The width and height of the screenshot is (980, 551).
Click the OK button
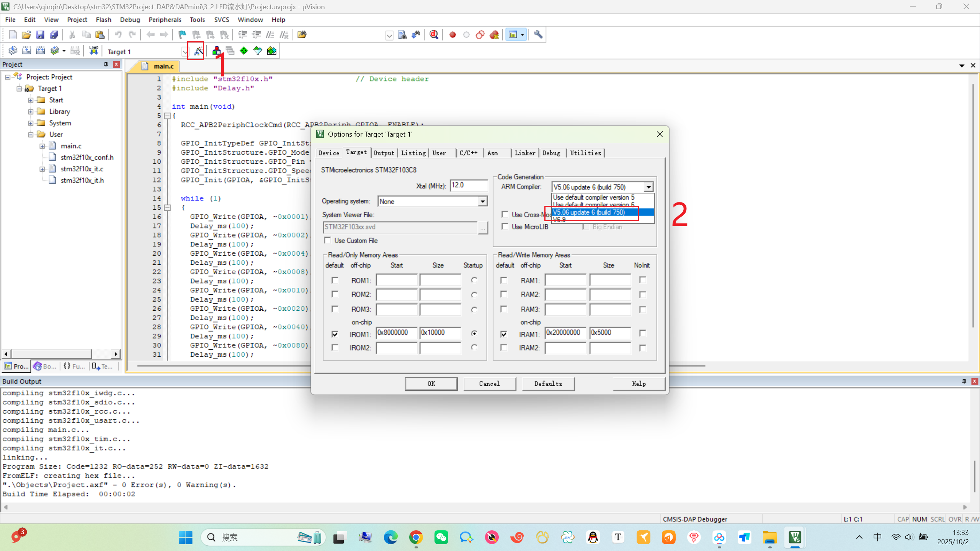pos(431,383)
